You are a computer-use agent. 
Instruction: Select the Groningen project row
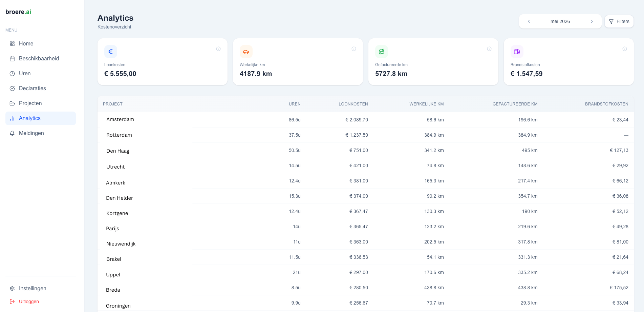coord(366,303)
